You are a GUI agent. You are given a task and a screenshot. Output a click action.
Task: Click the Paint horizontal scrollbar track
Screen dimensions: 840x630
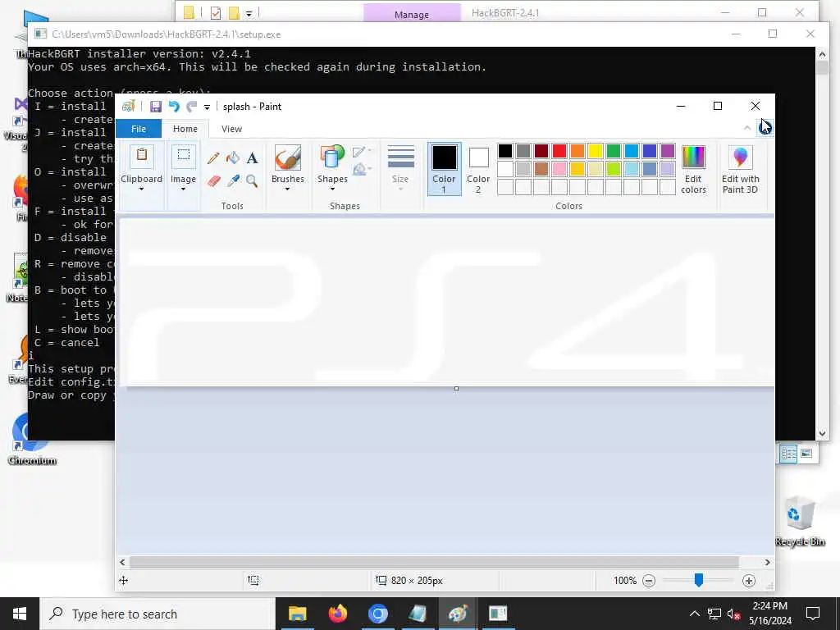pyautogui.click(x=434, y=562)
